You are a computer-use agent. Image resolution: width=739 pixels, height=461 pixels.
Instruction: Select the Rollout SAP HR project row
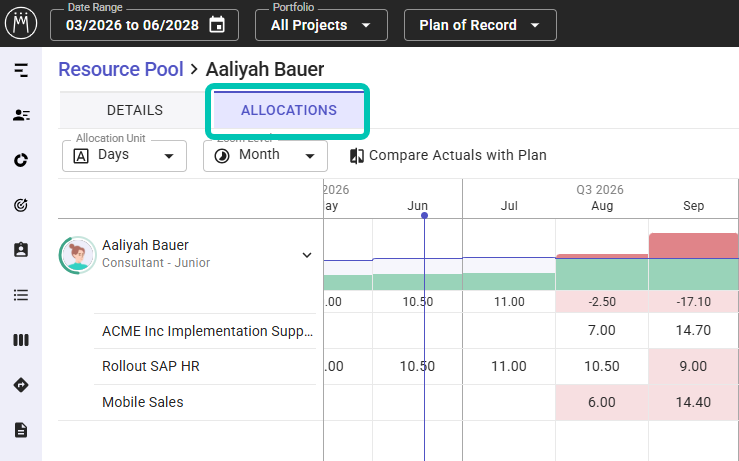tap(151, 366)
